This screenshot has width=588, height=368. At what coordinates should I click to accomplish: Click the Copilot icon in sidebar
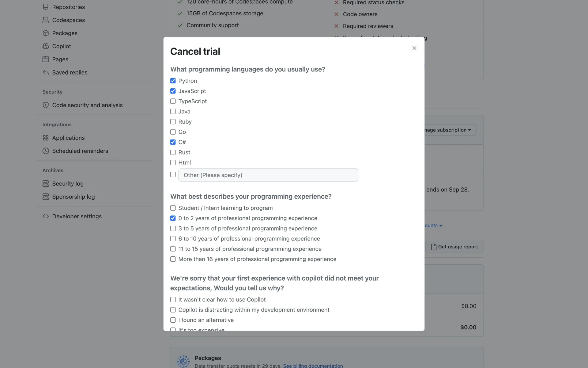pyautogui.click(x=46, y=46)
